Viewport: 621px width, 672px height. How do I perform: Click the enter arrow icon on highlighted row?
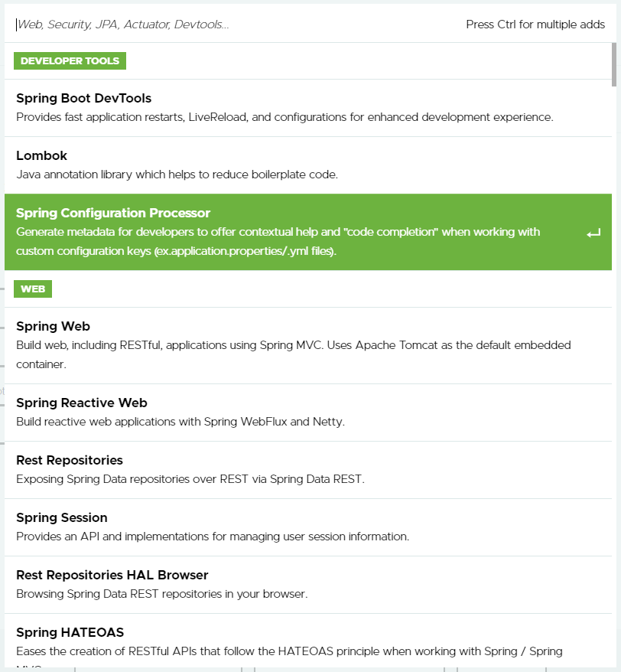(x=593, y=233)
